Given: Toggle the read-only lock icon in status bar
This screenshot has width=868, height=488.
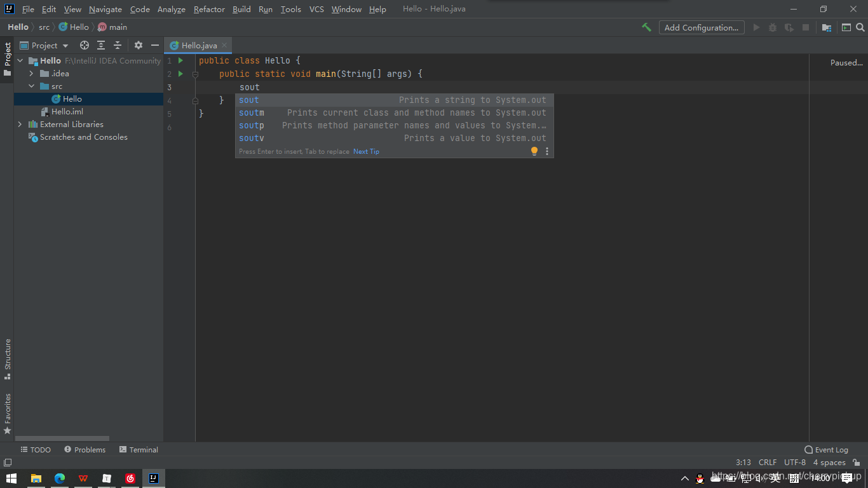Looking at the screenshot, I should pos(857,462).
